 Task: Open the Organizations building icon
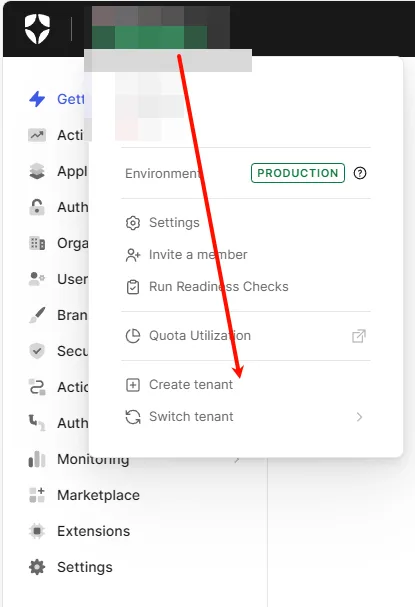coord(37,243)
